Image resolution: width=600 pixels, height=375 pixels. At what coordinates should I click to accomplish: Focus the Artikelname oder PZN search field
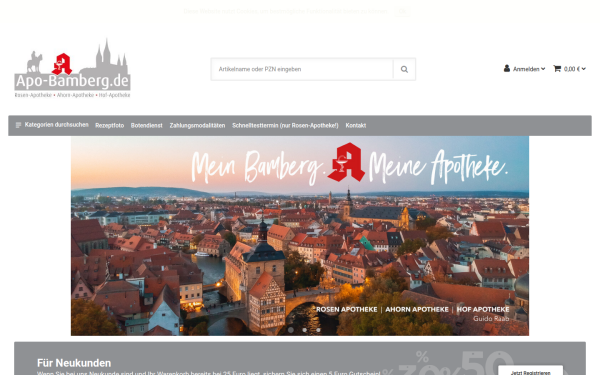tap(302, 69)
